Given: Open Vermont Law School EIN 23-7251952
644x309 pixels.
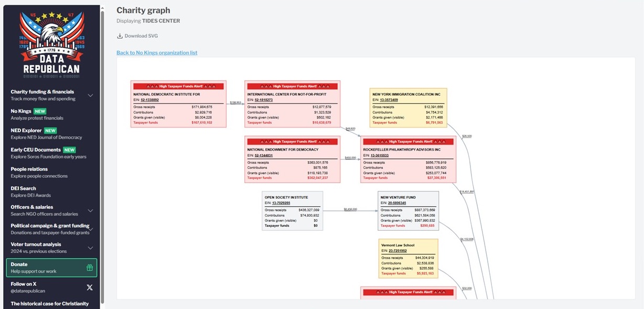Looking at the screenshot, I should click(x=398, y=251).
